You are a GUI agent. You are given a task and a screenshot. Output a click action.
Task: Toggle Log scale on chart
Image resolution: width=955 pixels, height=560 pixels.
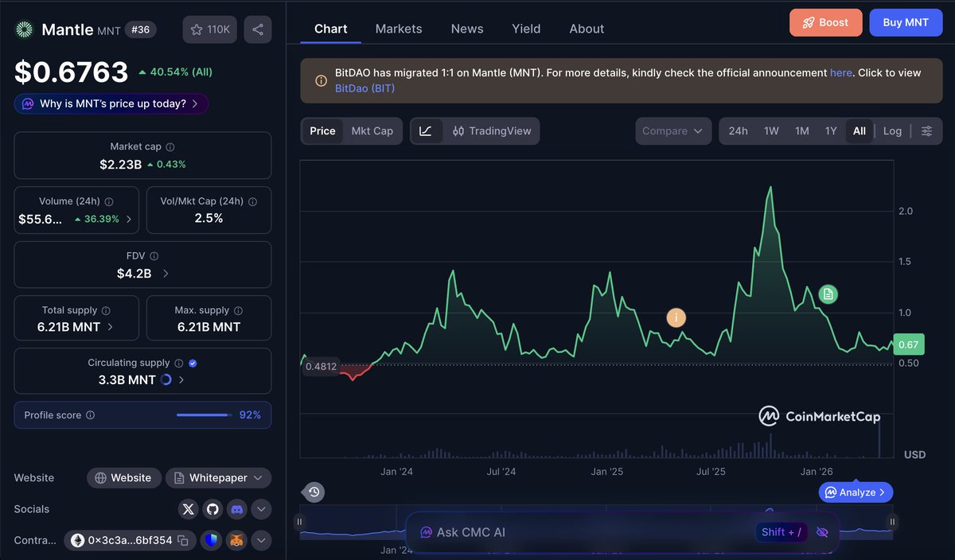pyautogui.click(x=892, y=131)
